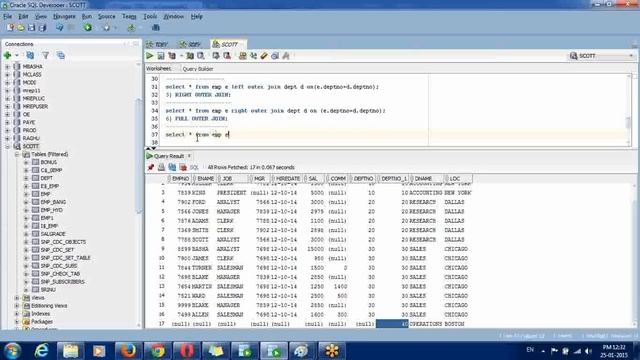
Task: Add a new connection with green plus
Action: tap(7, 55)
